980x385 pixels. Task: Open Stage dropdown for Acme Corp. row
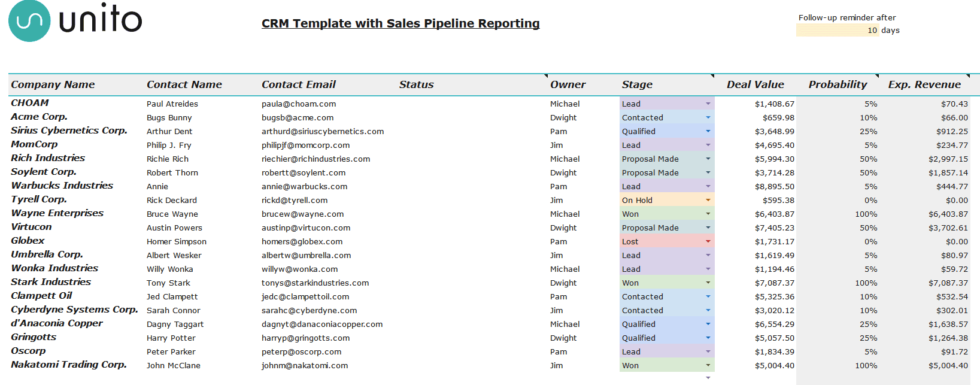pyautogui.click(x=708, y=117)
